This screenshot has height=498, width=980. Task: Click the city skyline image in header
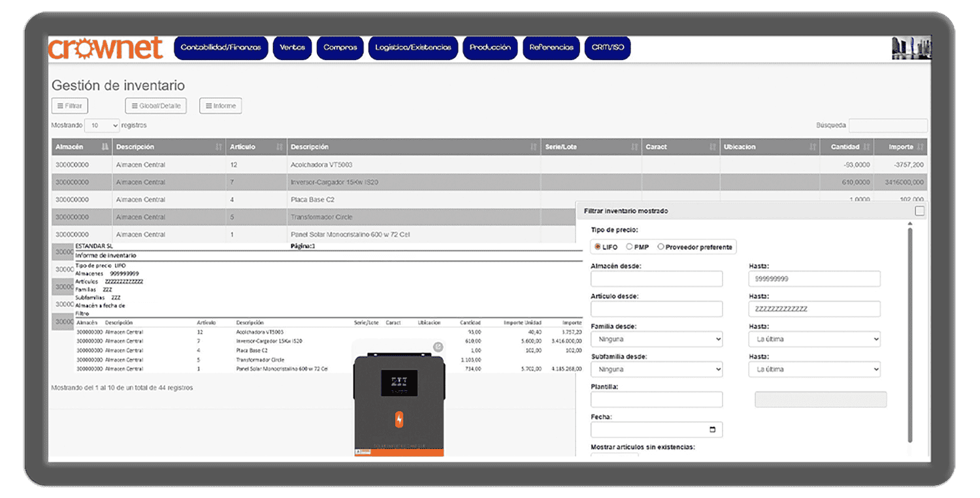[x=911, y=48]
